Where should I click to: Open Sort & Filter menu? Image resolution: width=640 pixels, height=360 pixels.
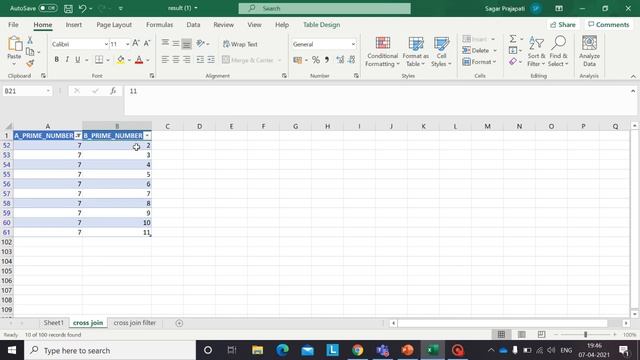point(536,52)
